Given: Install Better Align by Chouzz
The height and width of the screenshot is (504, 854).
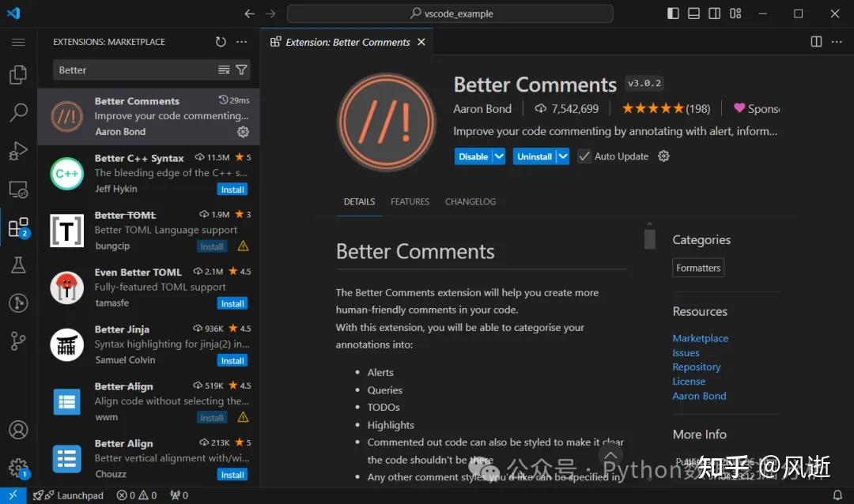Looking at the screenshot, I should pyautogui.click(x=232, y=475).
